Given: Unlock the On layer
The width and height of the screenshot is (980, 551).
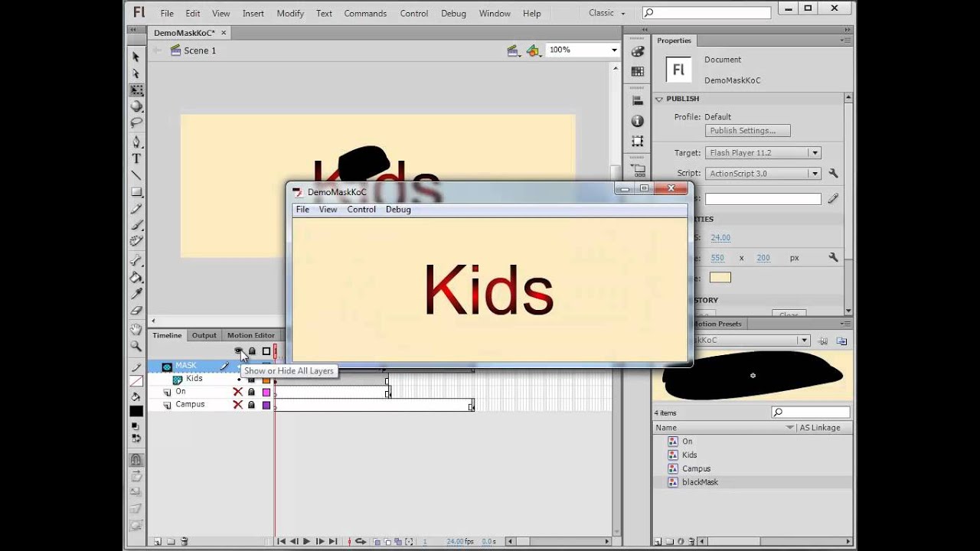Looking at the screenshot, I should click(251, 392).
